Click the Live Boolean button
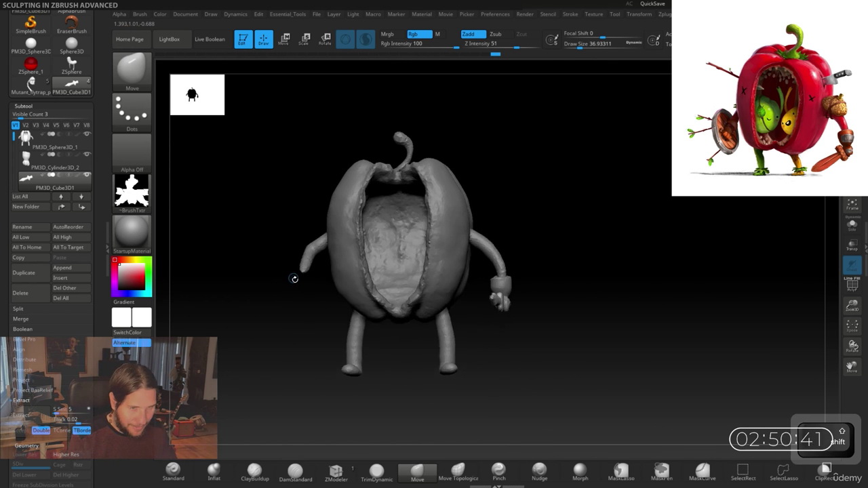868x488 pixels. pyautogui.click(x=210, y=39)
